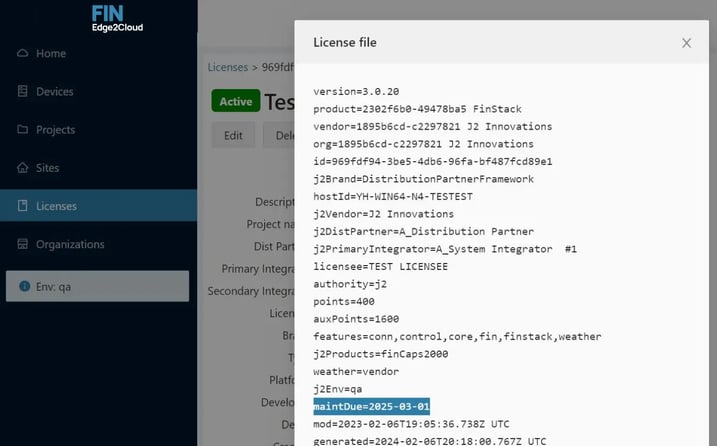Click the hostId=YH-WIN64-N4-TESTEST line
717x446 pixels.
(x=393, y=196)
